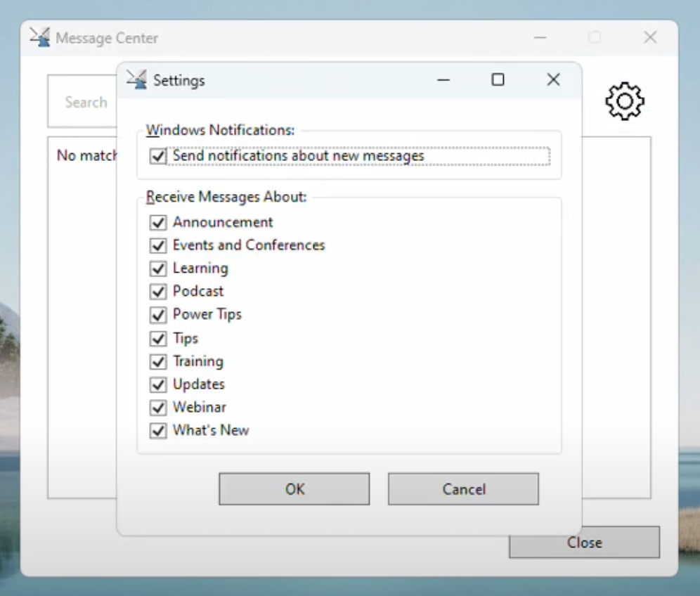
Task: Uncheck the What's New checkbox
Action: click(x=157, y=431)
